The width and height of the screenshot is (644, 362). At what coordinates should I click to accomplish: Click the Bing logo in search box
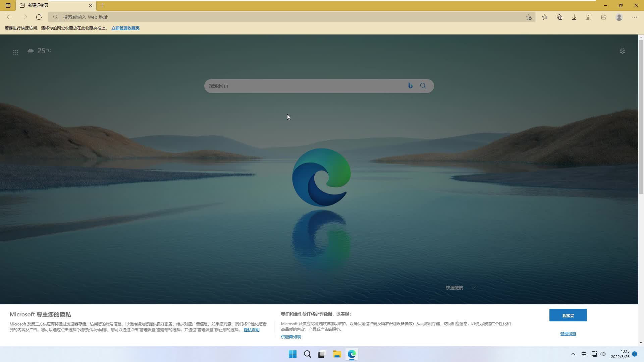[410, 86]
